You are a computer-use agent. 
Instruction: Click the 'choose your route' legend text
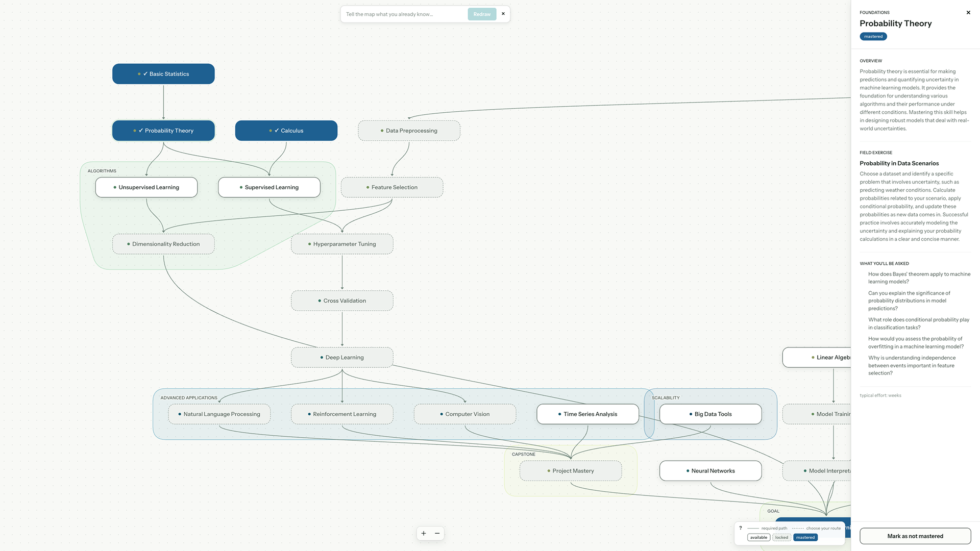[823, 528]
